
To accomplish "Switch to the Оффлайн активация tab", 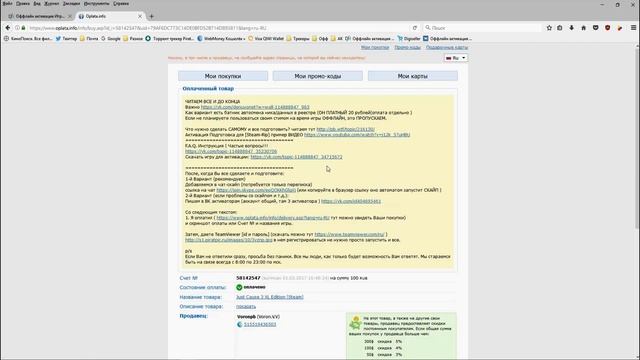I will [40, 16].
